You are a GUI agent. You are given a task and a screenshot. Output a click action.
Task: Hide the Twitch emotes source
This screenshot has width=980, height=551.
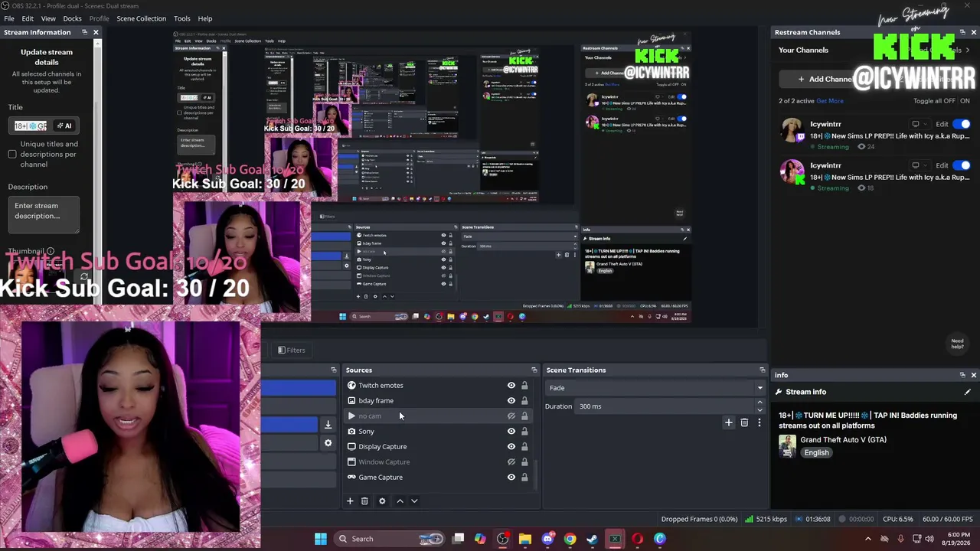(511, 386)
